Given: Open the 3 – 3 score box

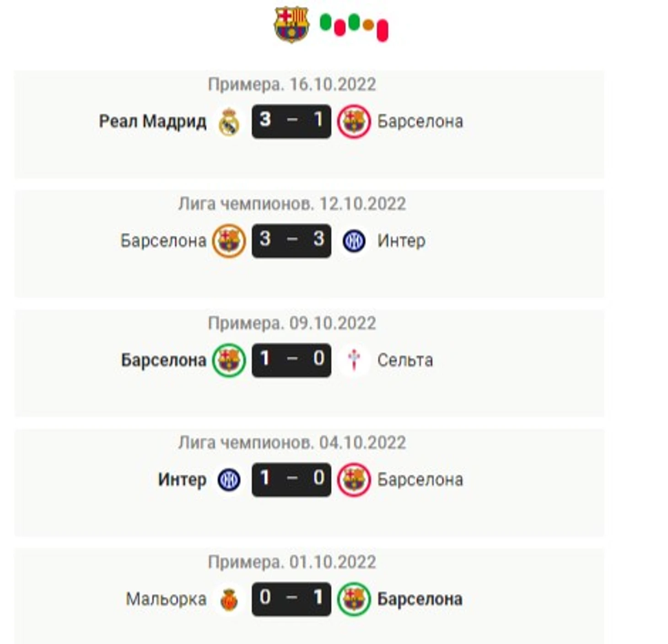Looking at the screenshot, I should pos(291,241).
